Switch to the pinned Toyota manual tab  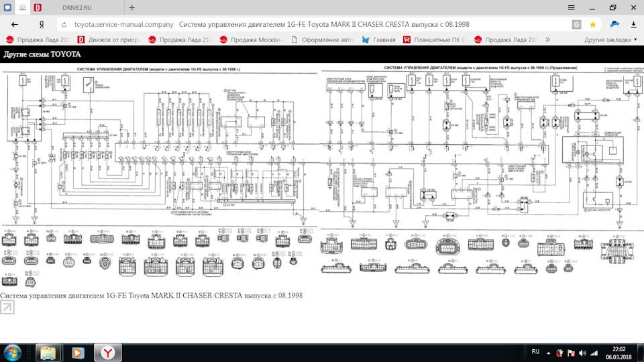coord(23,7)
